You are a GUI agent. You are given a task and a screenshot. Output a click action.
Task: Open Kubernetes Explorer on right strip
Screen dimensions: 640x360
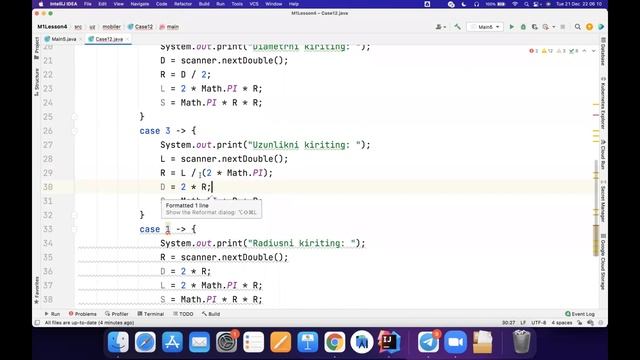pos(603,103)
